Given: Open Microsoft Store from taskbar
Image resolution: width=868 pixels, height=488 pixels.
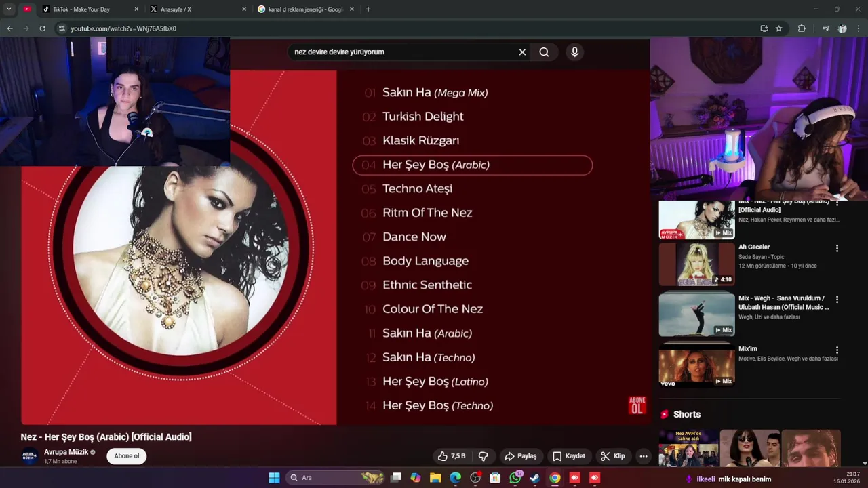Looking at the screenshot, I should (496, 478).
